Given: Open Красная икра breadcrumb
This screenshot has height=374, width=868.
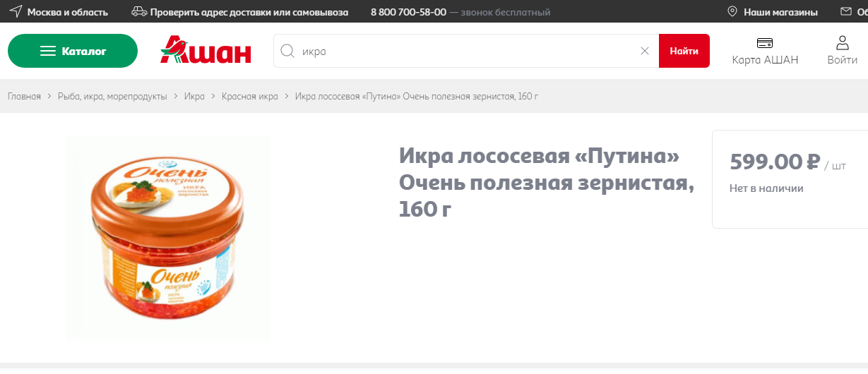Looking at the screenshot, I should (x=250, y=96).
